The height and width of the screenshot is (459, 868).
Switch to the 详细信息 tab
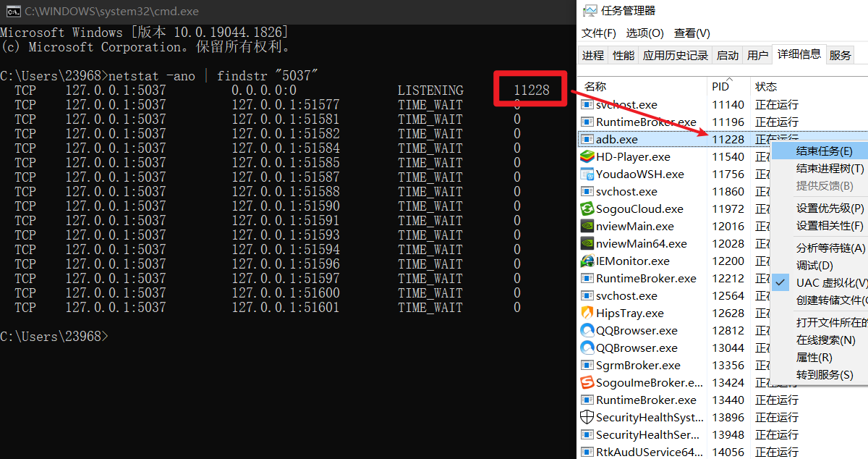point(799,54)
